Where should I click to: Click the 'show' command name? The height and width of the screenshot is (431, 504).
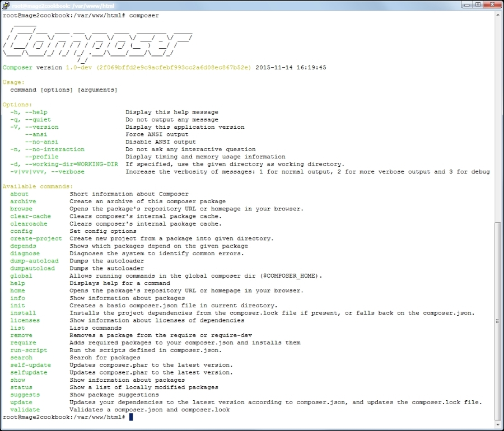[x=18, y=380]
